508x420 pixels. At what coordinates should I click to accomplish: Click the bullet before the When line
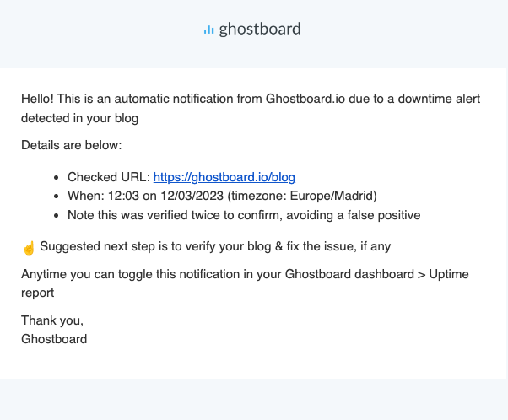coord(57,197)
